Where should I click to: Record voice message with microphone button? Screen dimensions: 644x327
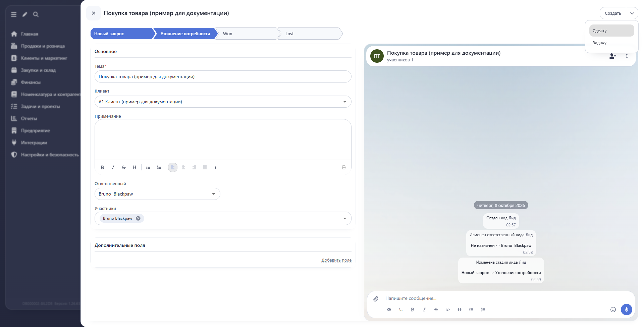(x=627, y=310)
